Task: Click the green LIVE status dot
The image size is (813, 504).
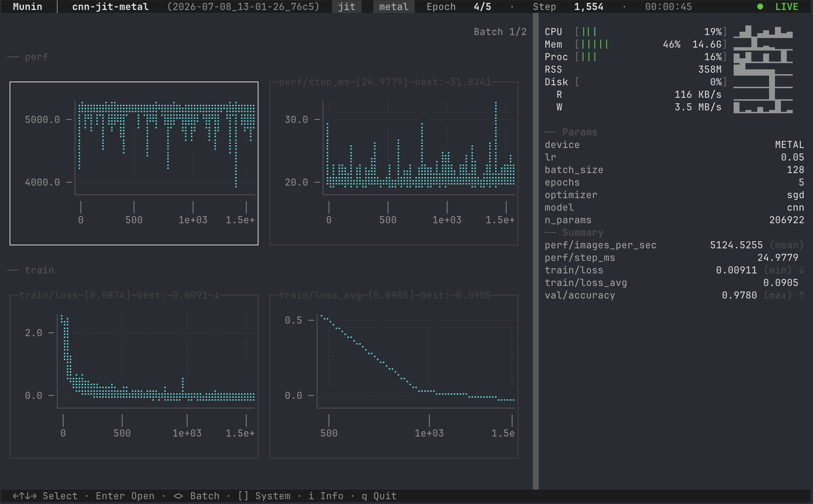Action: [760, 7]
